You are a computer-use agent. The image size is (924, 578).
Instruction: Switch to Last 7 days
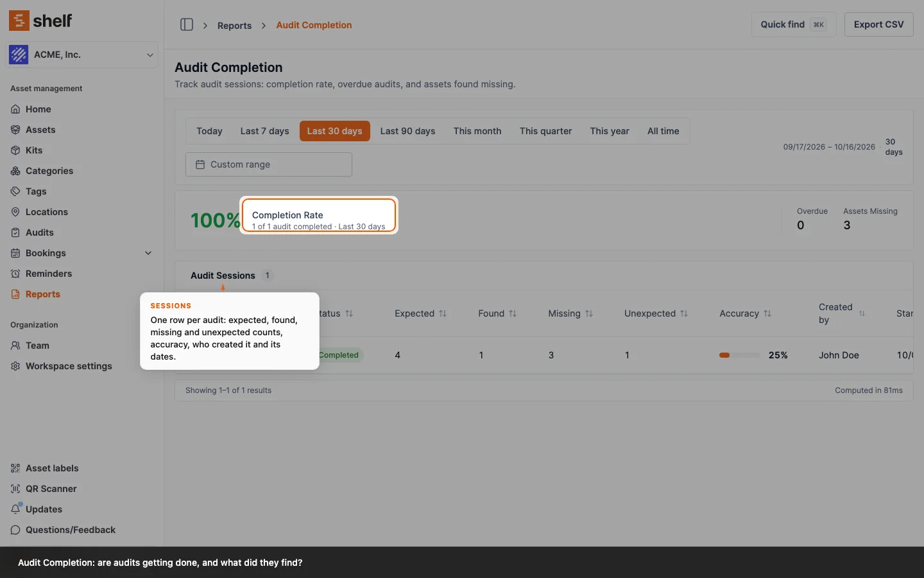point(264,131)
